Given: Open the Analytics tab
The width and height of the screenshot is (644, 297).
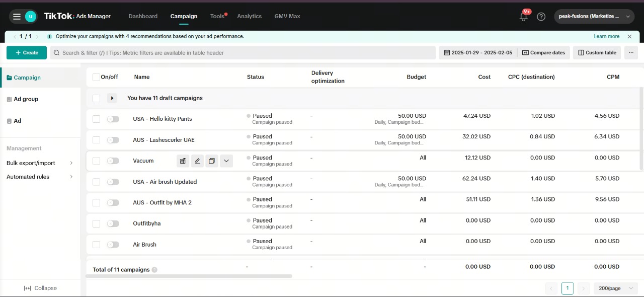Looking at the screenshot, I should 250,16.
